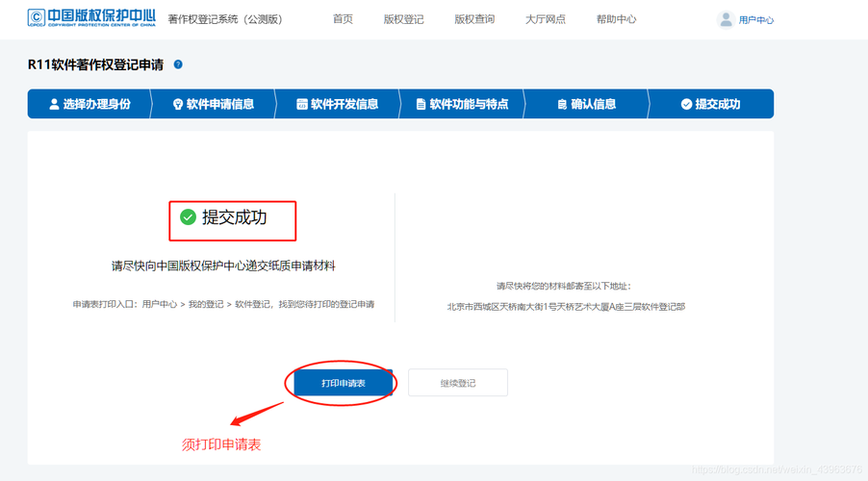Select the 提交成功 step tab

click(x=711, y=104)
